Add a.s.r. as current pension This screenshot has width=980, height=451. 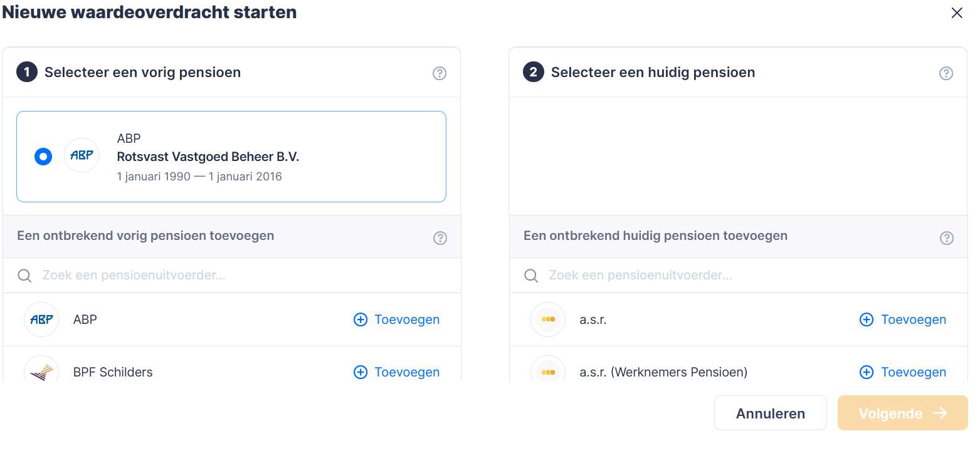coord(903,319)
